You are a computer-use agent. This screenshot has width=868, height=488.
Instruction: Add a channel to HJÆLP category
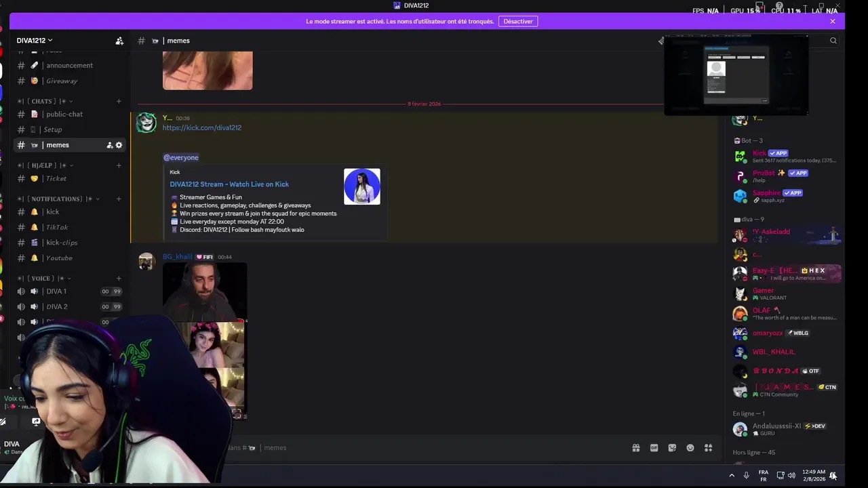[119, 165]
